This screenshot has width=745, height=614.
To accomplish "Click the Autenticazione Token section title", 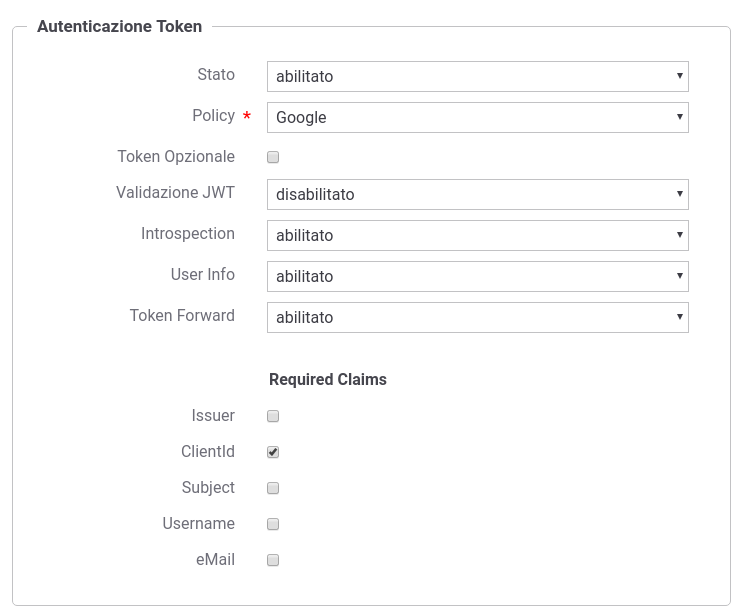I will pos(120,26).
